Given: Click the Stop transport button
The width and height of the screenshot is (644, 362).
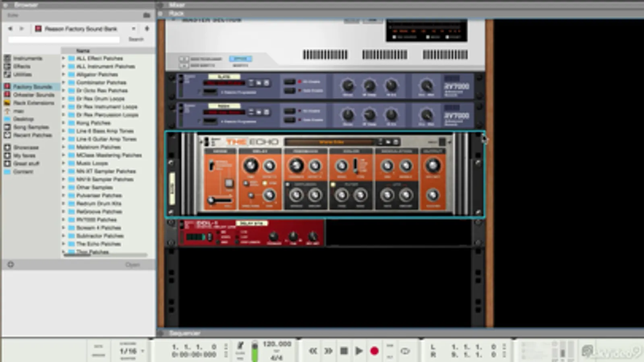Looking at the screenshot, I should [344, 351].
